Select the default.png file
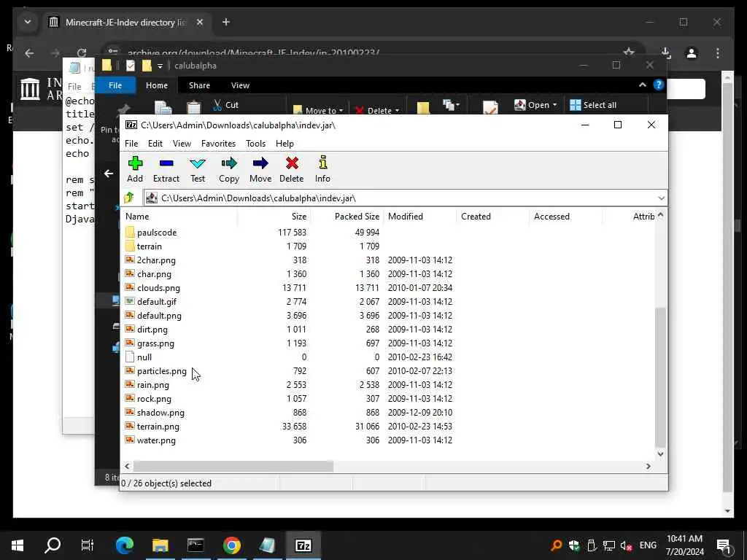747x560 pixels. tap(159, 315)
